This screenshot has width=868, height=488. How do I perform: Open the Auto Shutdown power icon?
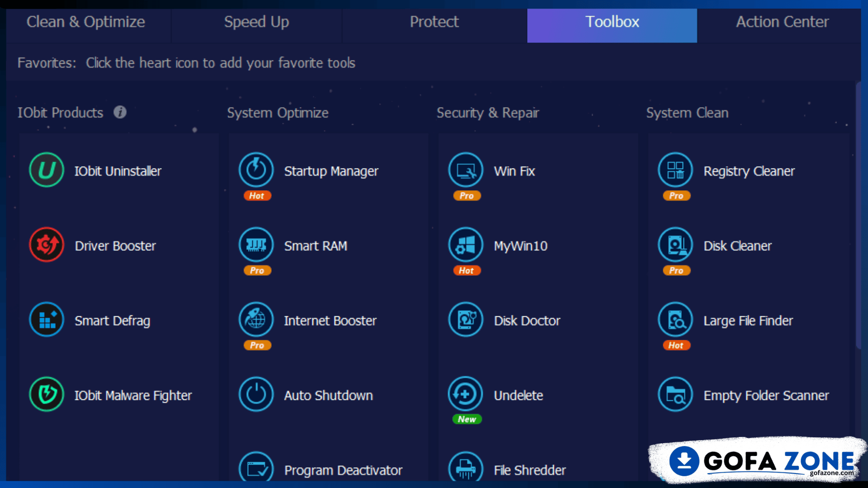(256, 394)
